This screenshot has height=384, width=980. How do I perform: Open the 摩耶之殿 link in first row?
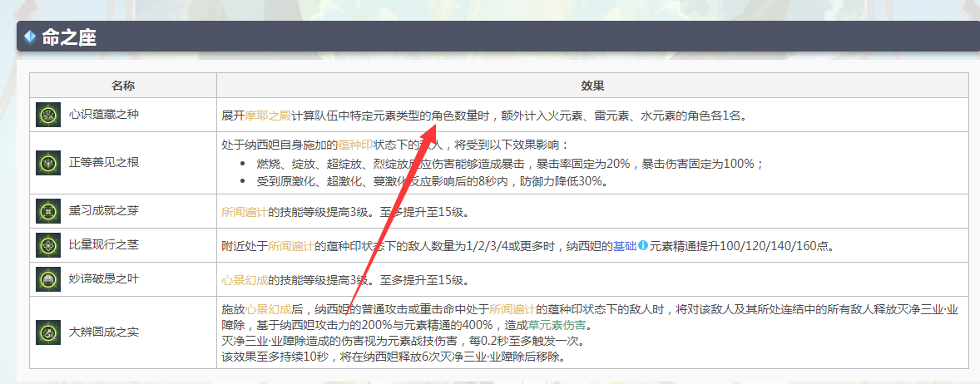pos(268,116)
